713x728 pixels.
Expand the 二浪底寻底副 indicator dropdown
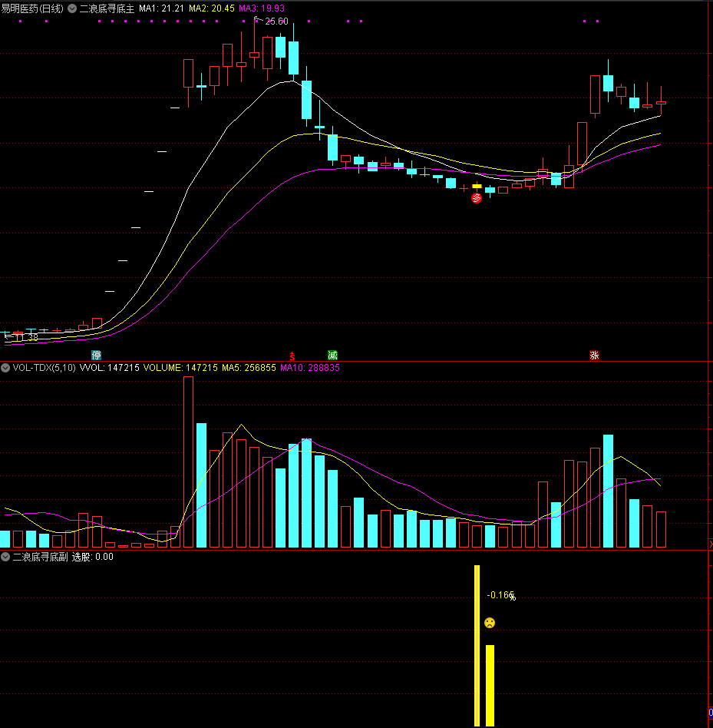[5, 557]
